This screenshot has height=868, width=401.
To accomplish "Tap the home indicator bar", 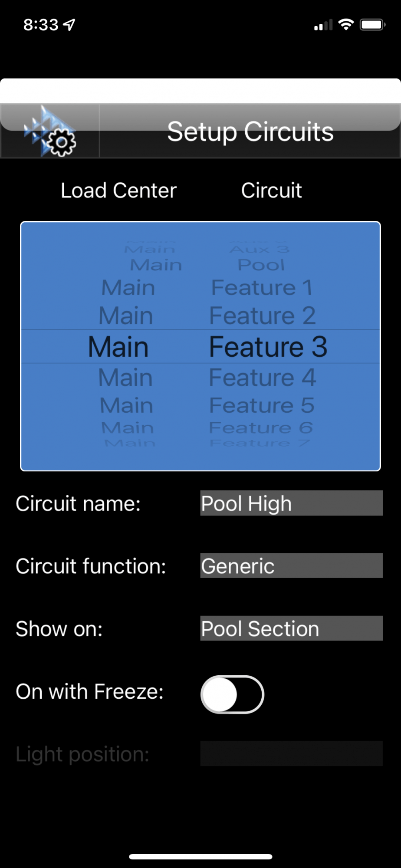I will pos(200,857).
